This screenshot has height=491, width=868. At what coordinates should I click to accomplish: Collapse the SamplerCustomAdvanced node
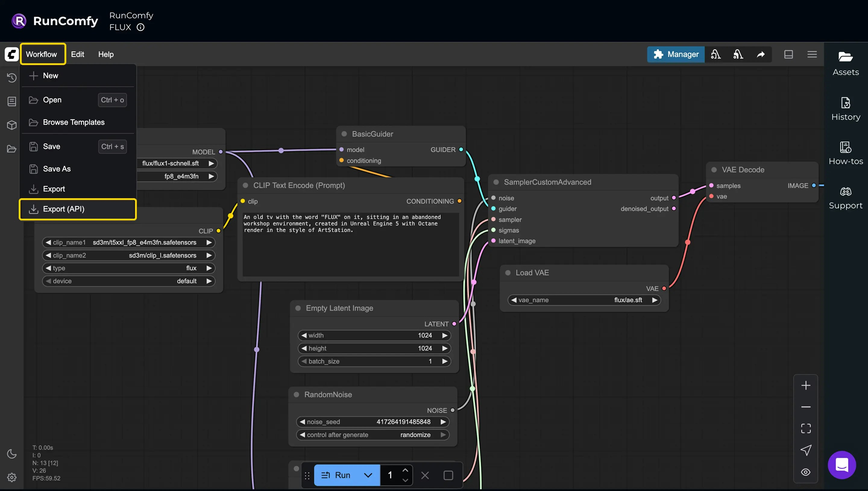point(496,182)
